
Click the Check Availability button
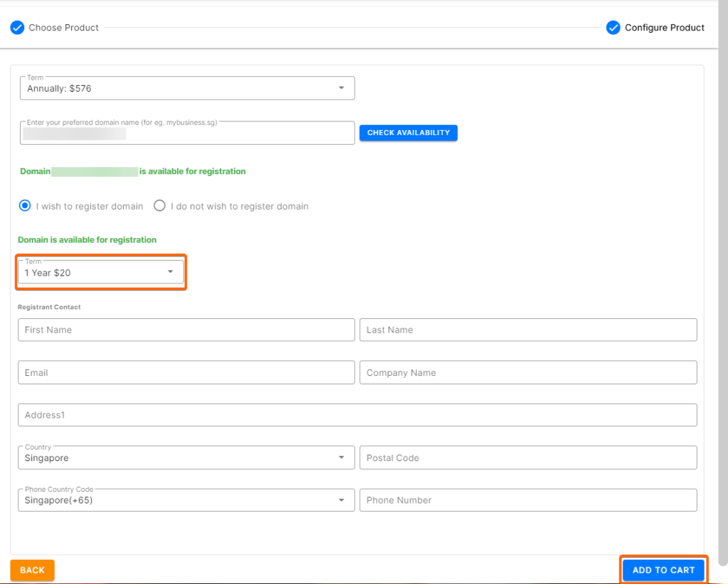[x=408, y=133]
